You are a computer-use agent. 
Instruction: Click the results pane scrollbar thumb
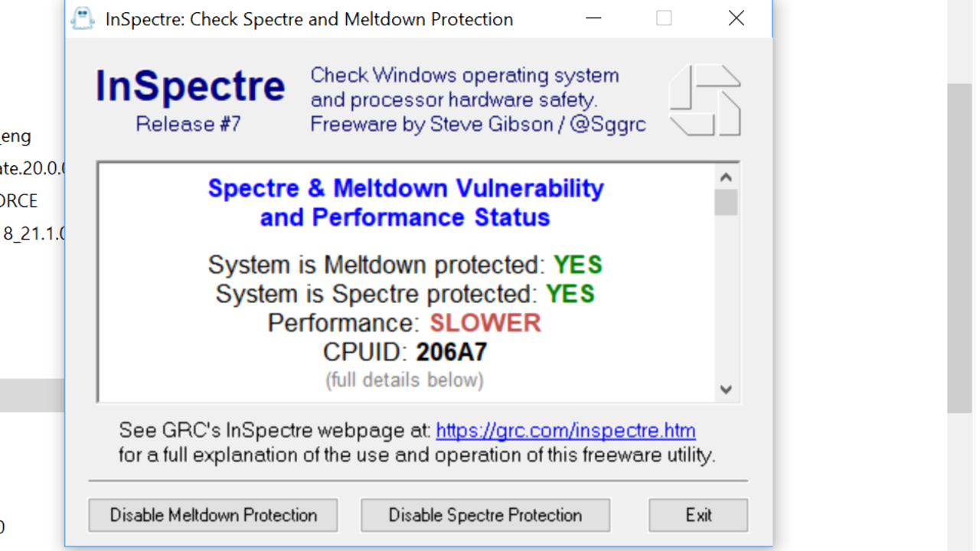727,203
